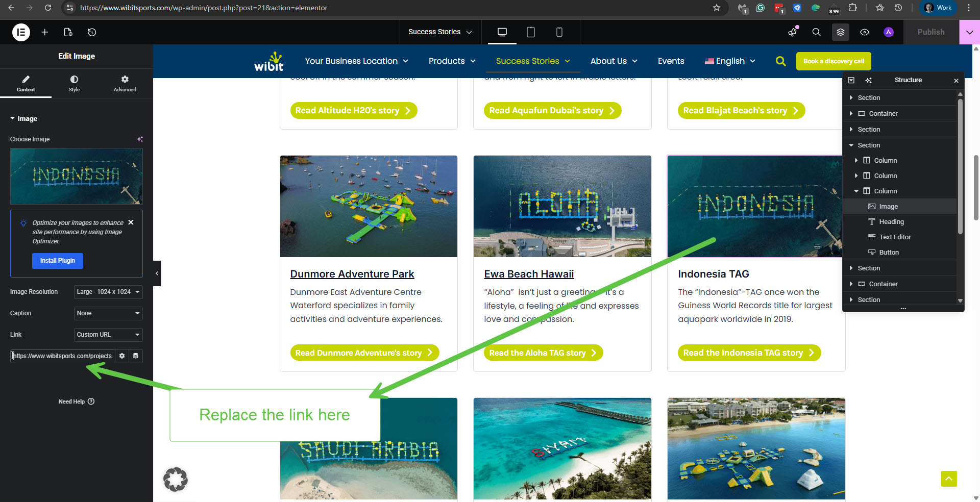Click Read Blajat Beach's story button

point(741,111)
